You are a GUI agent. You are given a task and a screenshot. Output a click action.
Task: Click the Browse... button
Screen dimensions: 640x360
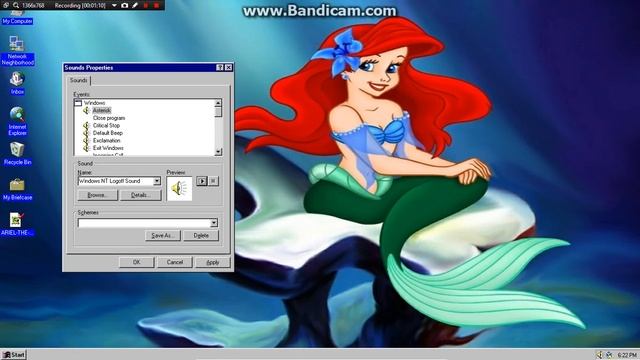click(97, 195)
